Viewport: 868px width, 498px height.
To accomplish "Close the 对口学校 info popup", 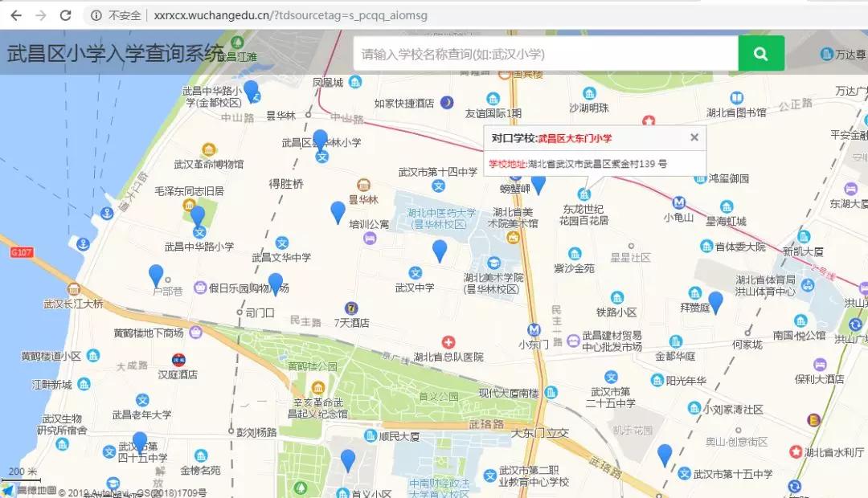I will tap(694, 137).
